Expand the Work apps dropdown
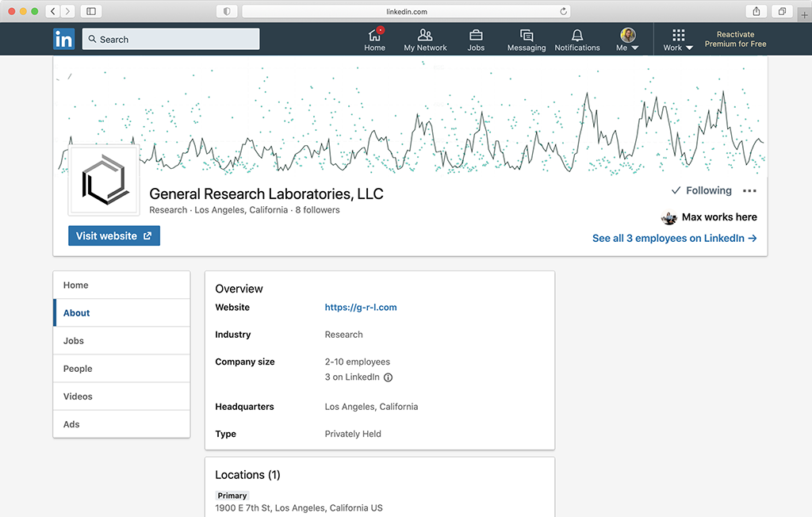Screen dimensions: 812x517 [x=678, y=40]
